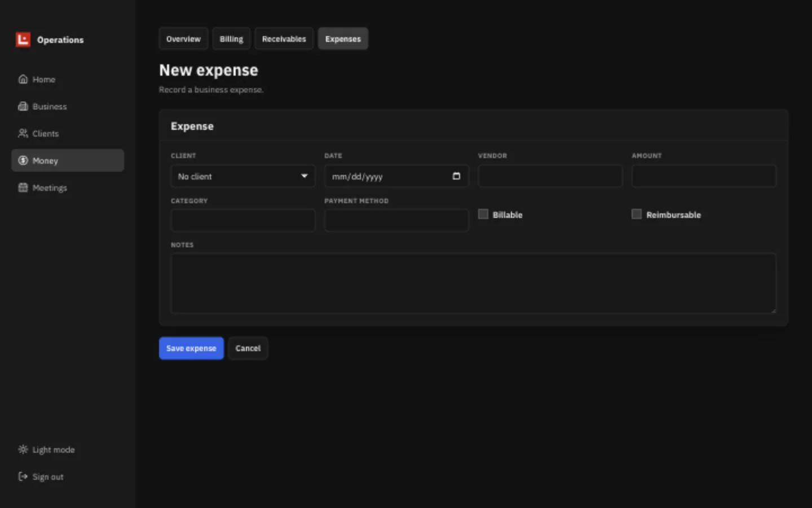This screenshot has height=508, width=812.
Task: Click the red Operations logo icon
Action: point(23,40)
